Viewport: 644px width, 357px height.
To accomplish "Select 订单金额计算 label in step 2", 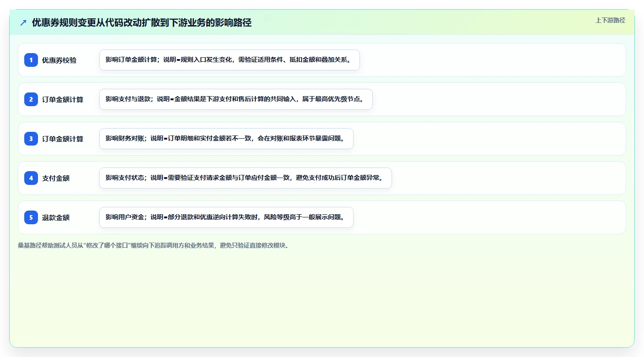I will click(63, 99).
